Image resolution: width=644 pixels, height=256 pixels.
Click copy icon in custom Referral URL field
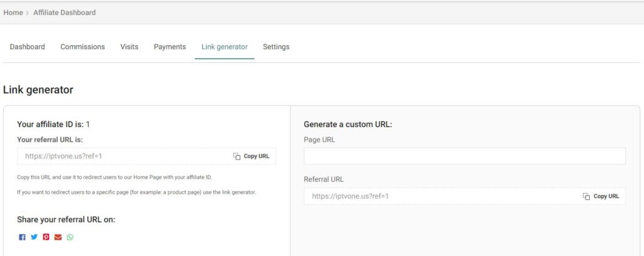[x=587, y=196]
